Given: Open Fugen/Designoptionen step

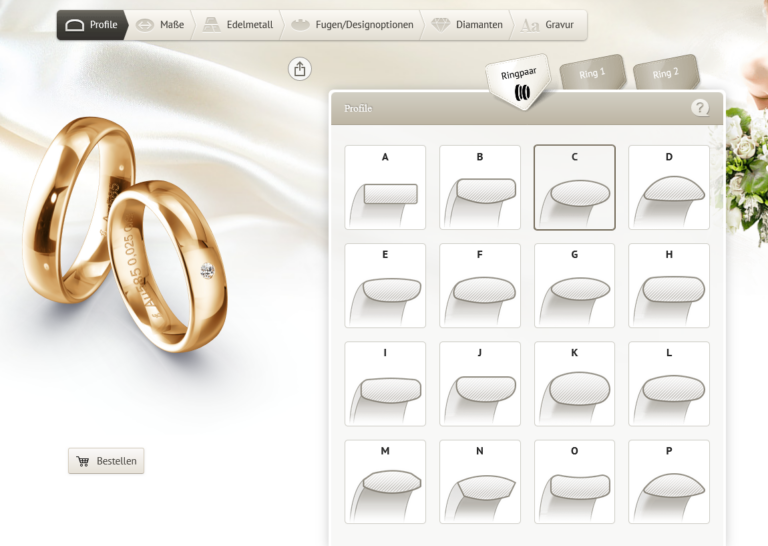Looking at the screenshot, I should [x=352, y=25].
